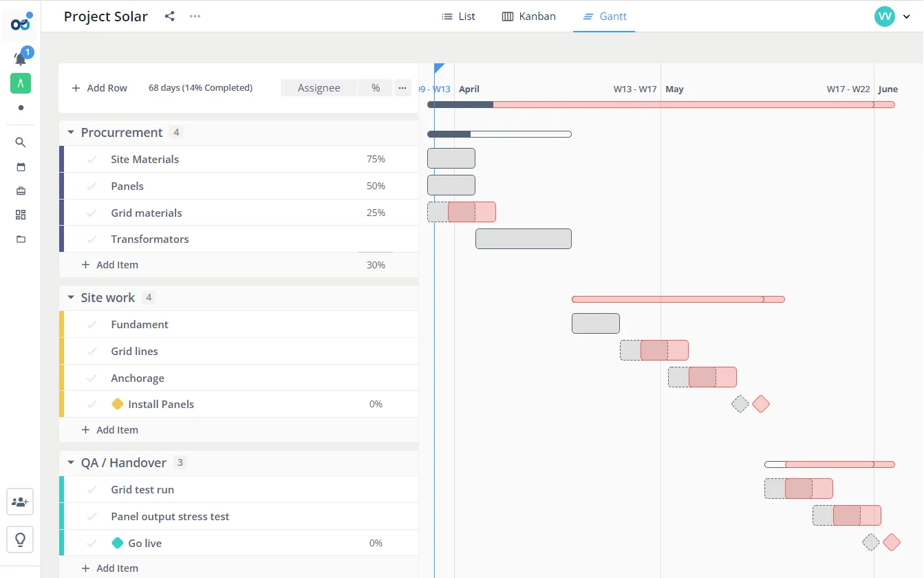Mark the Panels task as complete
The width and height of the screenshot is (924, 578).
point(92,186)
